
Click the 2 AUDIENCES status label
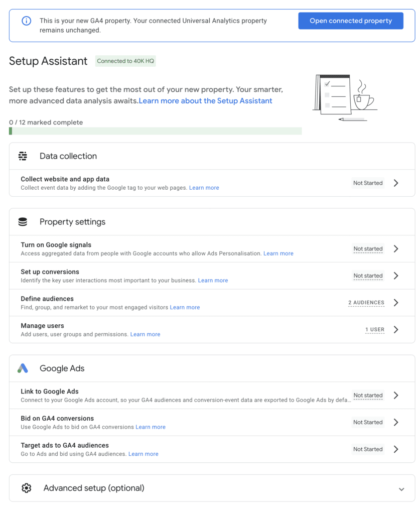(x=366, y=303)
